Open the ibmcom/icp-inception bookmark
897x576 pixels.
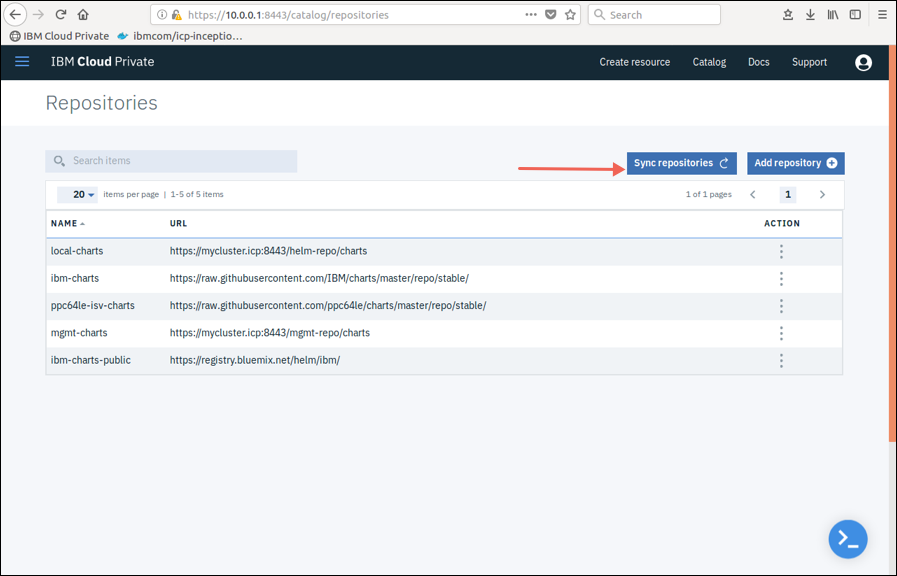pyautogui.click(x=180, y=36)
